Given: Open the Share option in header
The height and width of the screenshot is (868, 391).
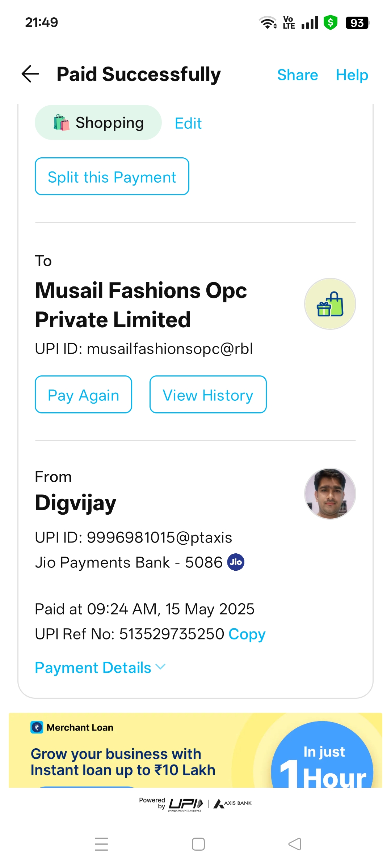Looking at the screenshot, I should [297, 75].
